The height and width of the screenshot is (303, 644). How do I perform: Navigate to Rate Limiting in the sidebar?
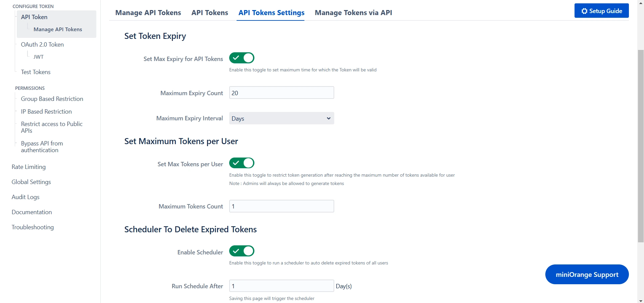(29, 167)
